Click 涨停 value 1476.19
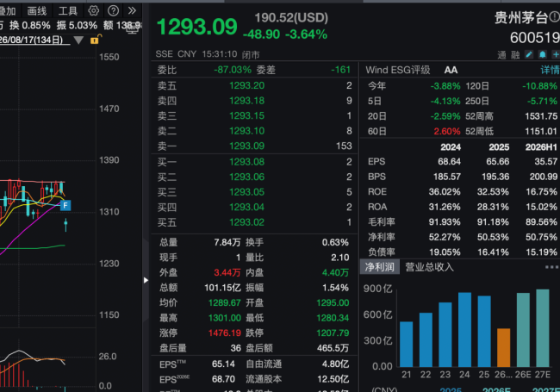Viewport: 560px width, 392px height. click(225, 333)
